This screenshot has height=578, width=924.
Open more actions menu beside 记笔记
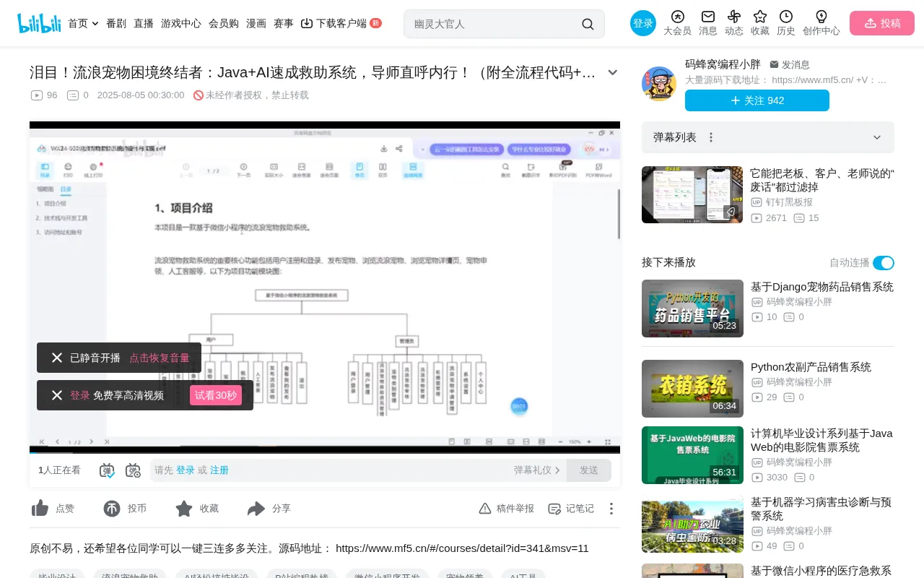pos(611,509)
